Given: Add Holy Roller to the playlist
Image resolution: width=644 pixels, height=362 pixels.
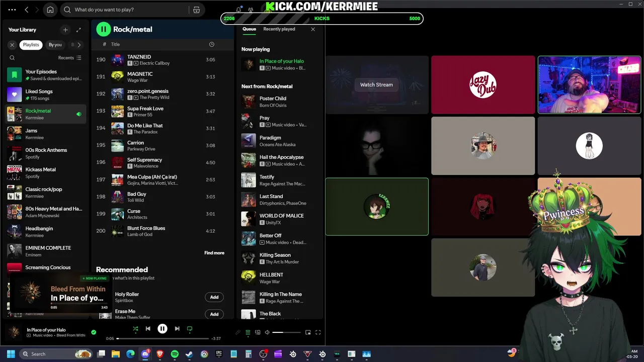Looking at the screenshot, I should pos(214,297).
